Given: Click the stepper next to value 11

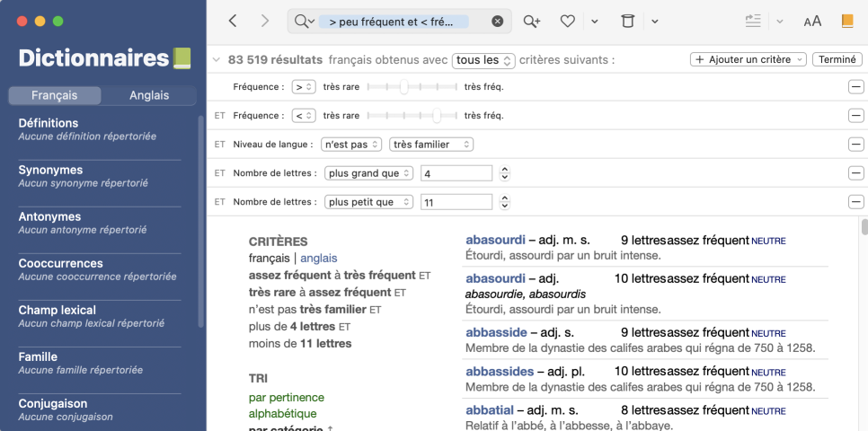Looking at the screenshot, I should [504, 202].
